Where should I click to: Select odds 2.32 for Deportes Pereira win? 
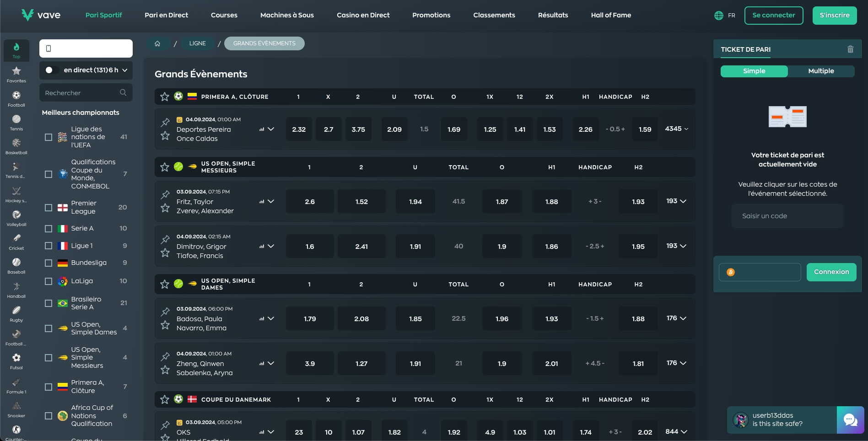(x=299, y=129)
